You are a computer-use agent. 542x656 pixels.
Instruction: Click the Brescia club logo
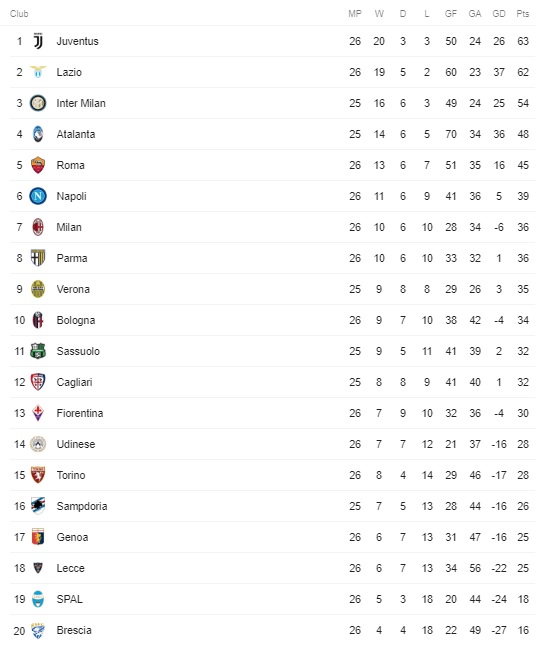(38, 630)
